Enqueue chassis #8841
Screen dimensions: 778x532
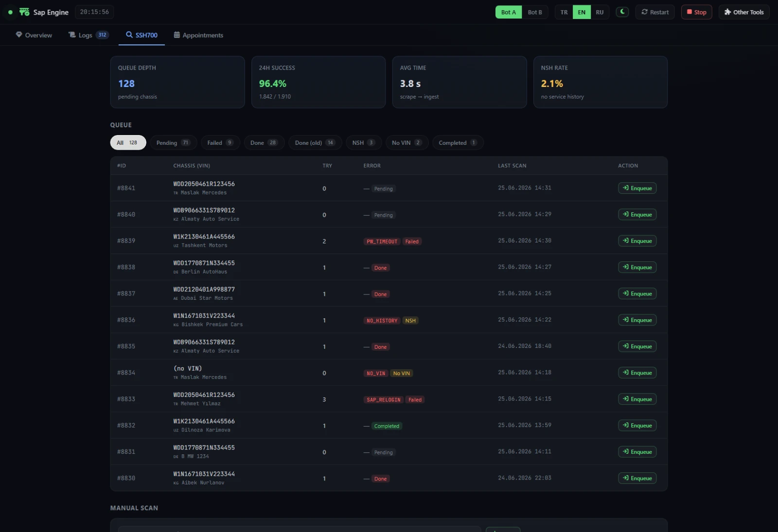[637, 188]
